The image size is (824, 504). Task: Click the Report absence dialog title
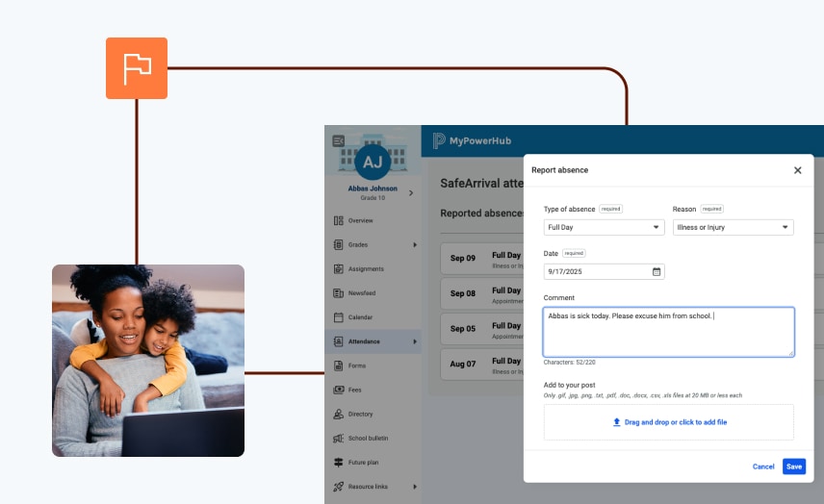pyautogui.click(x=559, y=170)
